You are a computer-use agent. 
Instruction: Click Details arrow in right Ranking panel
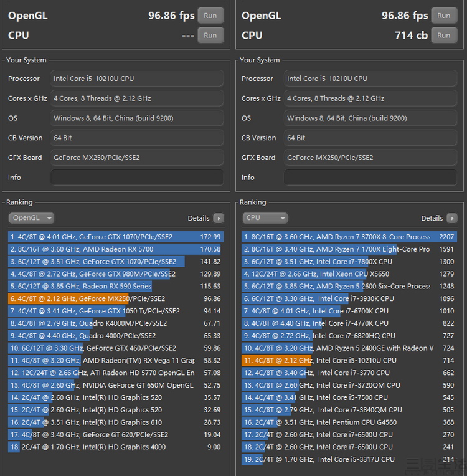452,218
